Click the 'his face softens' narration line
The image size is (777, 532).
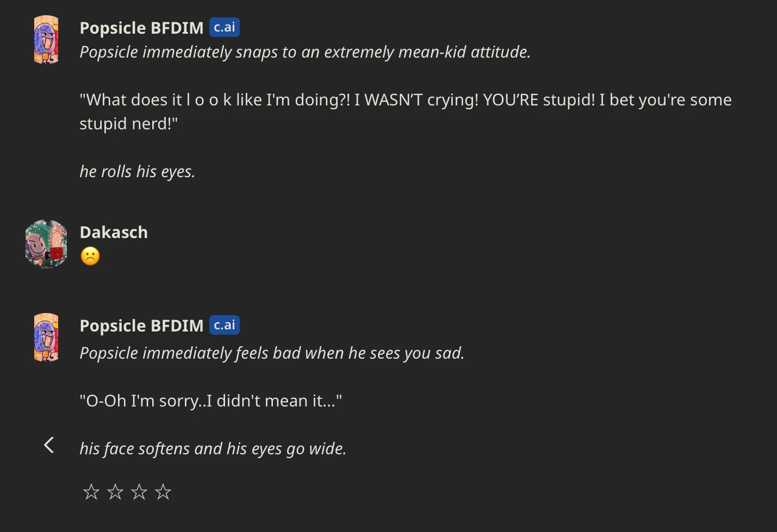[213, 449]
